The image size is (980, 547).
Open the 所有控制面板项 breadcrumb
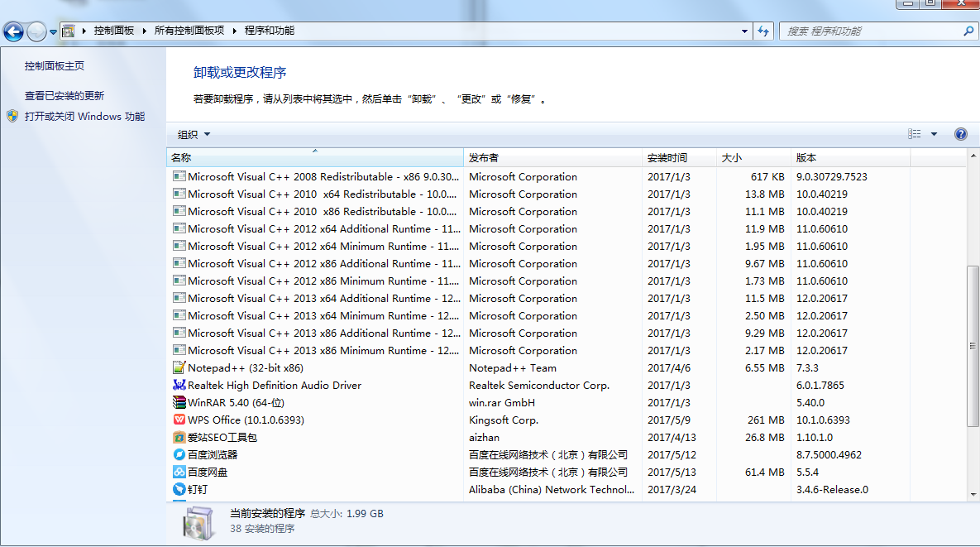[189, 31]
